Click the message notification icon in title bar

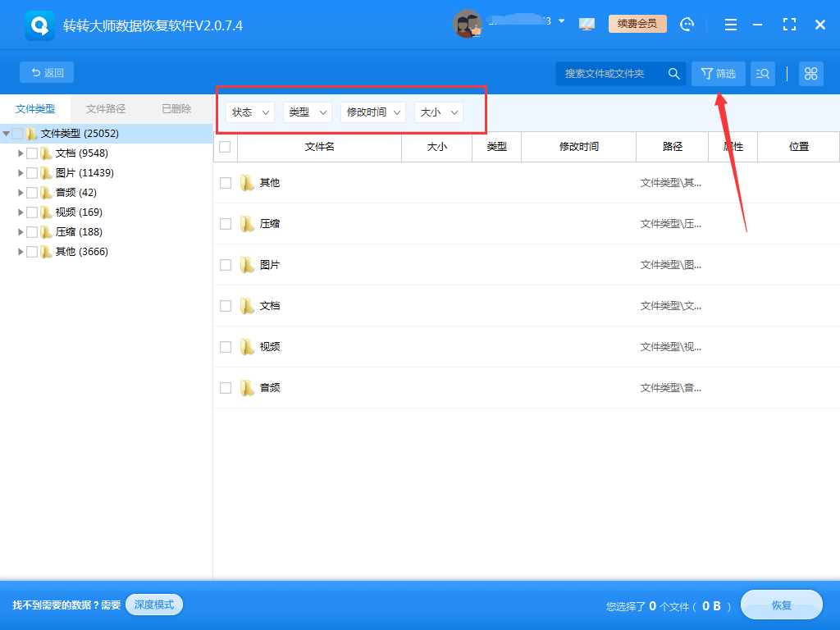click(x=587, y=24)
